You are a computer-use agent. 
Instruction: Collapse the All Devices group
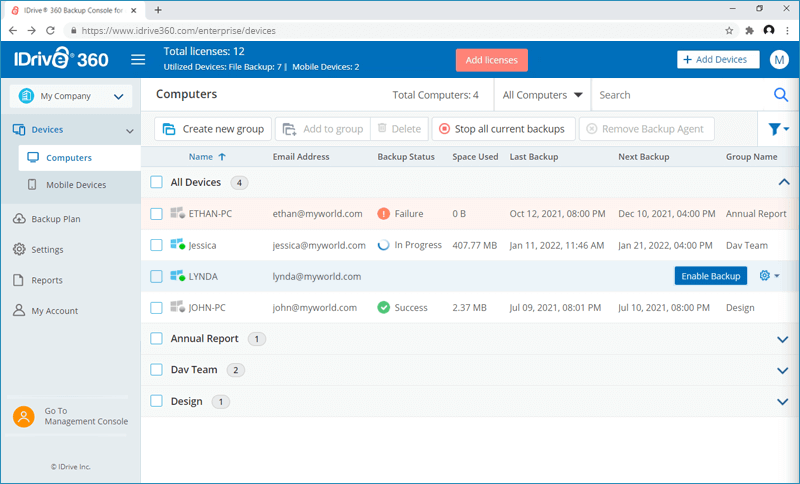pos(784,182)
